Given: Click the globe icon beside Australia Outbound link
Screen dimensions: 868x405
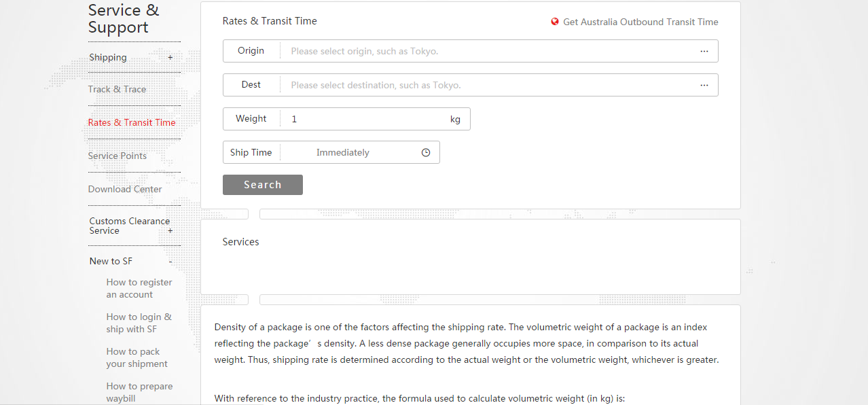Looking at the screenshot, I should click(x=555, y=22).
